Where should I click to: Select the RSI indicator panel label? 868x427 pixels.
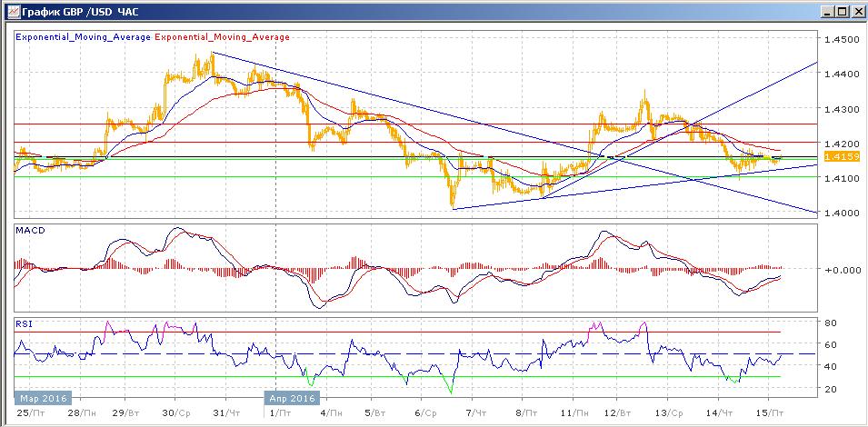pyautogui.click(x=24, y=323)
